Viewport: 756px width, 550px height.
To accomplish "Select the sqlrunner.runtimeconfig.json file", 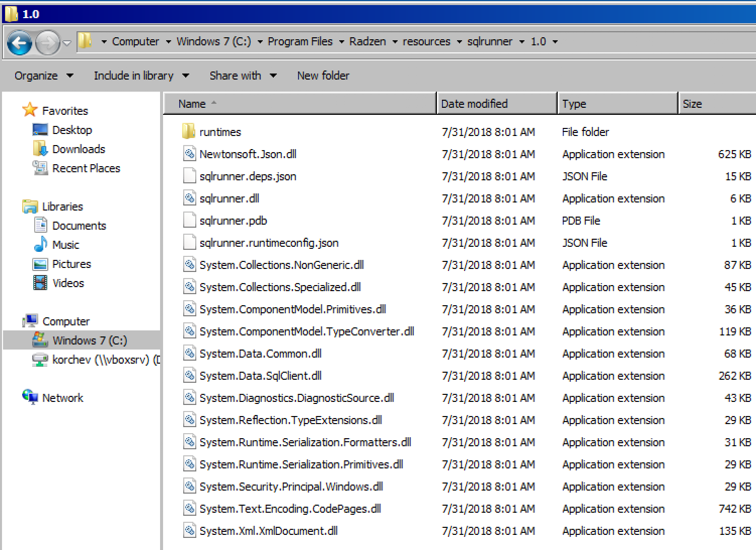I will tap(269, 243).
